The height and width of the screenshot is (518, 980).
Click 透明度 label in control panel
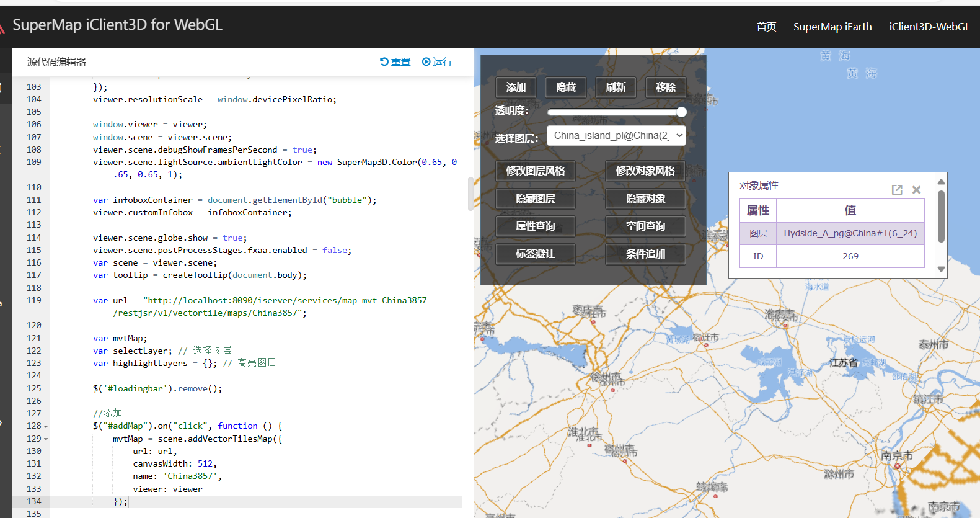511,111
